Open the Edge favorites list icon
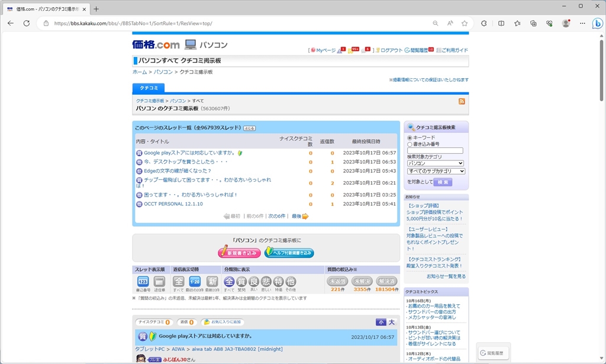 point(517,23)
